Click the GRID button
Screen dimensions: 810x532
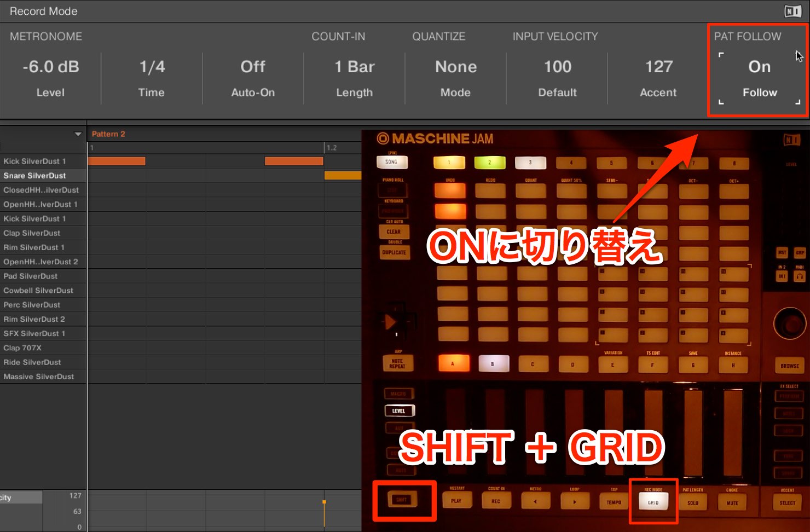point(653,502)
